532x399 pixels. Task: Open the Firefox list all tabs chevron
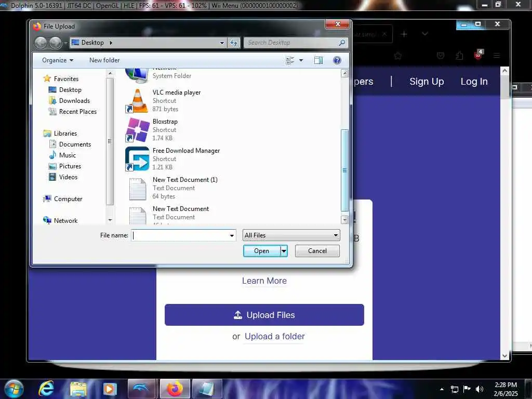[425, 34]
